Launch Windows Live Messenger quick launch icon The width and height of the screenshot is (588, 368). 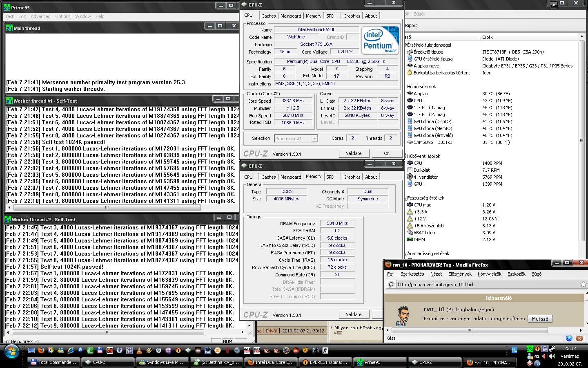tap(61, 350)
